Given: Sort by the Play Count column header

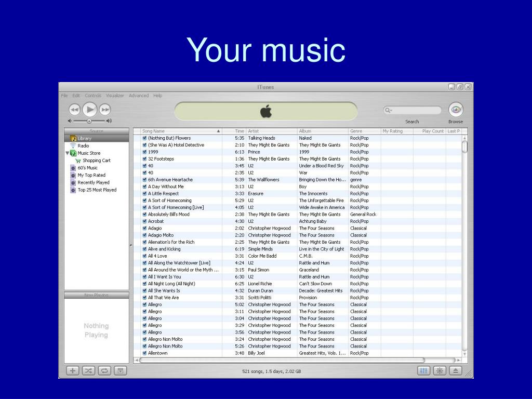Looking at the screenshot, I should tap(430, 131).
